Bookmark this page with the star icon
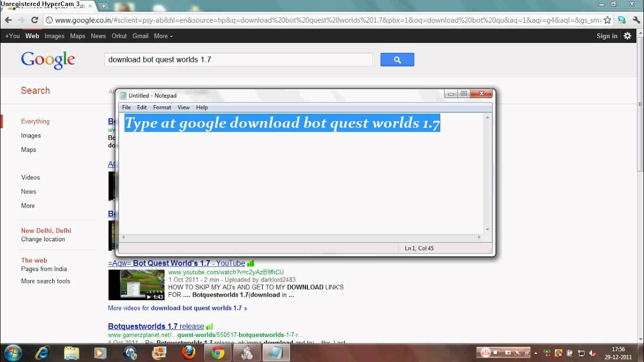 [607, 20]
